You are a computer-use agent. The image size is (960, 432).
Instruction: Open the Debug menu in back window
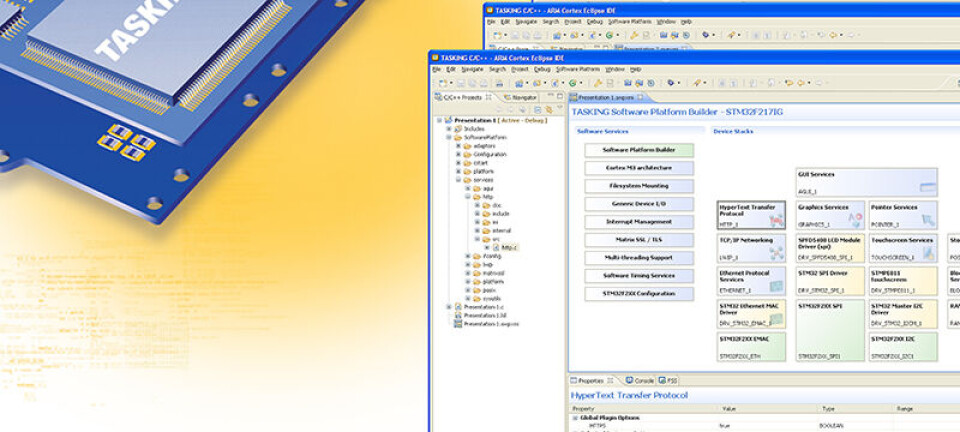coord(594,21)
